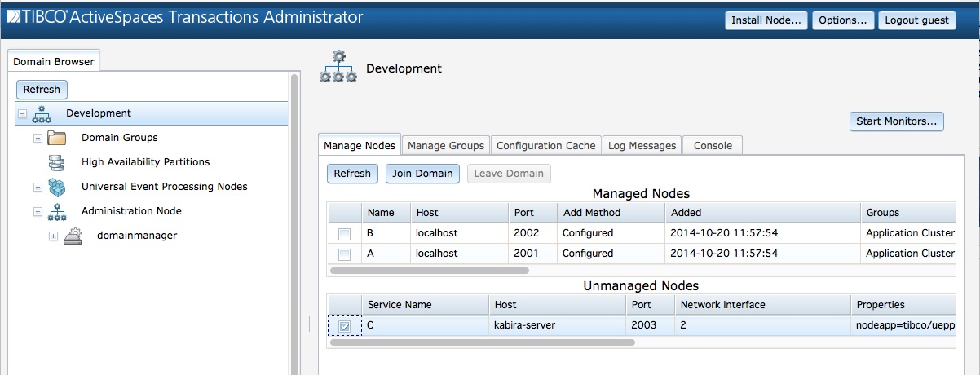Click the Domain Groups folder icon
980x375 pixels.
coord(56,138)
